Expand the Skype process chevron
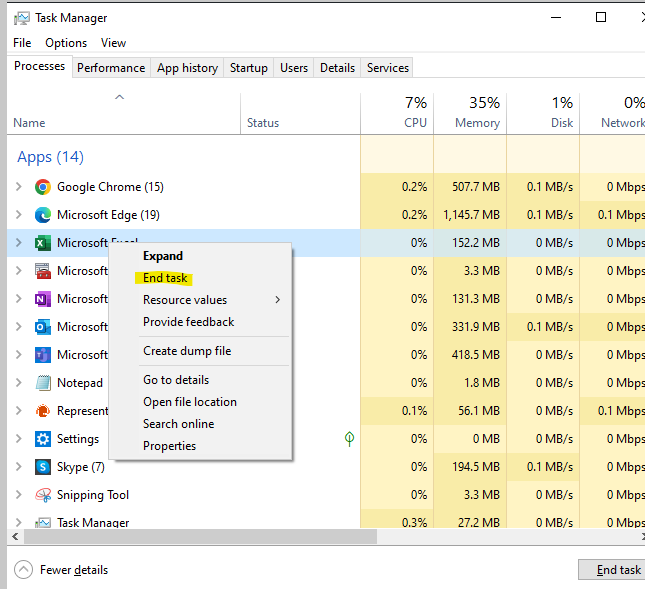Viewport: 645px width, 589px height. point(19,466)
